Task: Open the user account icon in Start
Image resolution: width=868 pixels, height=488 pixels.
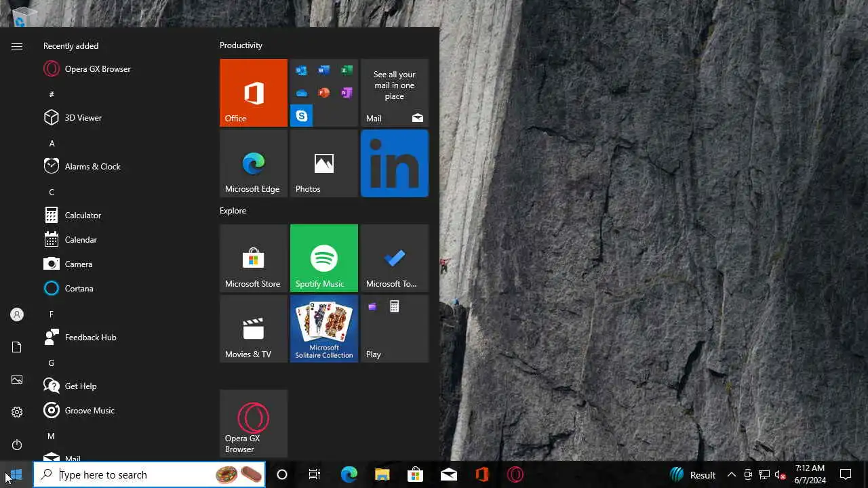Action: (x=17, y=314)
